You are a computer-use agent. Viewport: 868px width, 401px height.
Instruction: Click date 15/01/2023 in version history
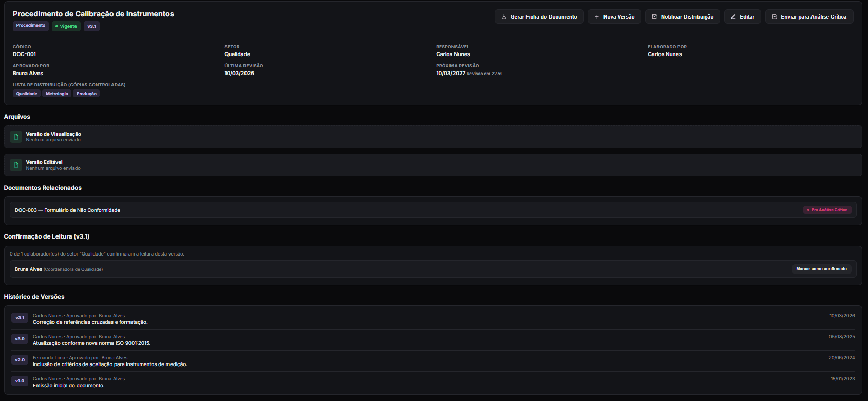click(843, 379)
